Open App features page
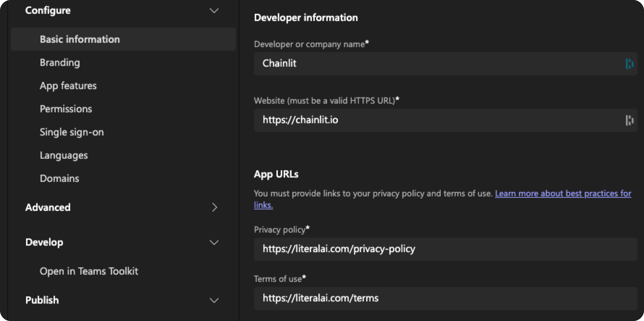 click(68, 86)
